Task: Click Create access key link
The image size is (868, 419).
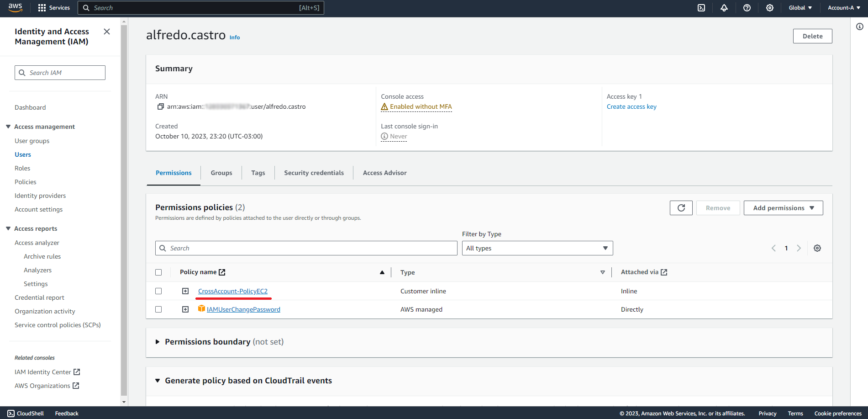Action: [631, 106]
